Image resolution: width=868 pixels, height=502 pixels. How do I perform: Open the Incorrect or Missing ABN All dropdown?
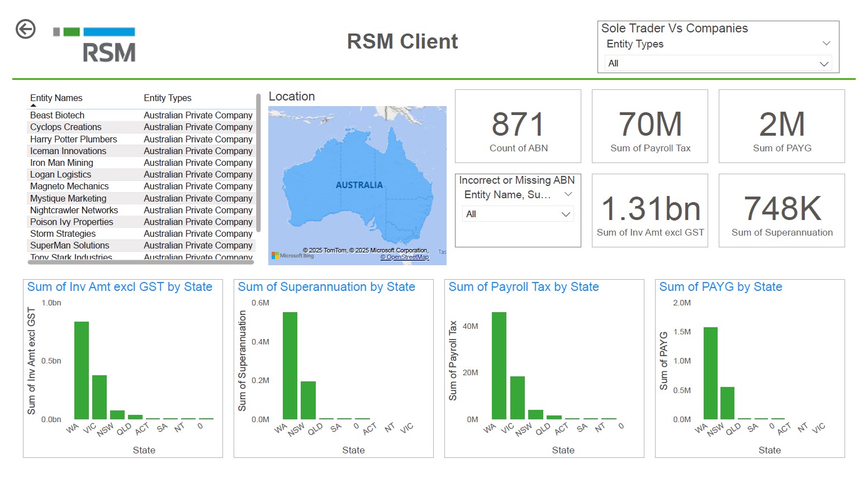click(518, 214)
